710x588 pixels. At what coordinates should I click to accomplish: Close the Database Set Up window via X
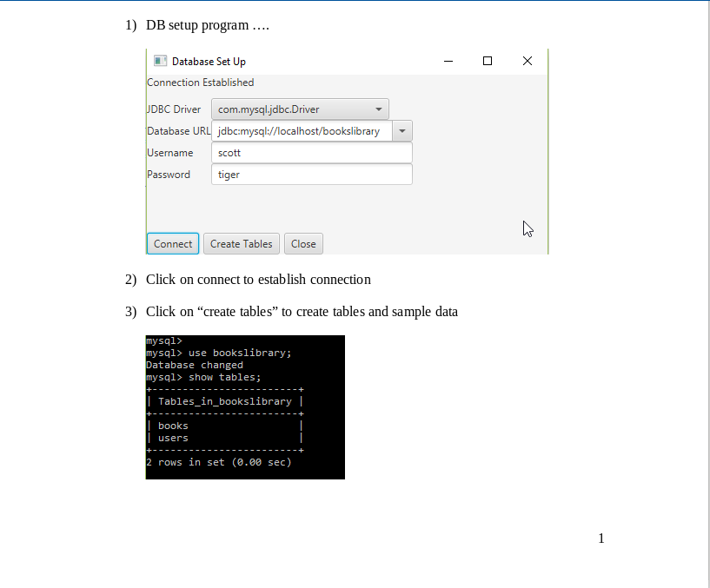[x=527, y=61]
